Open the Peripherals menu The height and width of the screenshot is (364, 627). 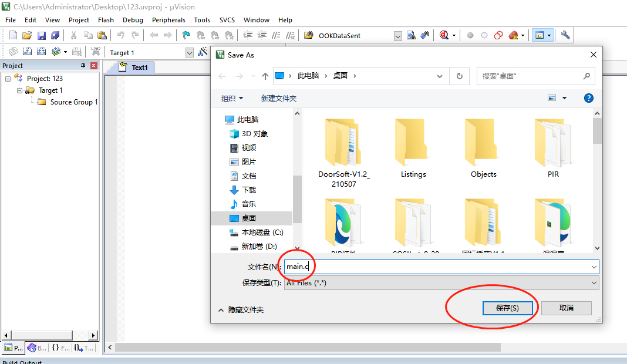coord(168,19)
